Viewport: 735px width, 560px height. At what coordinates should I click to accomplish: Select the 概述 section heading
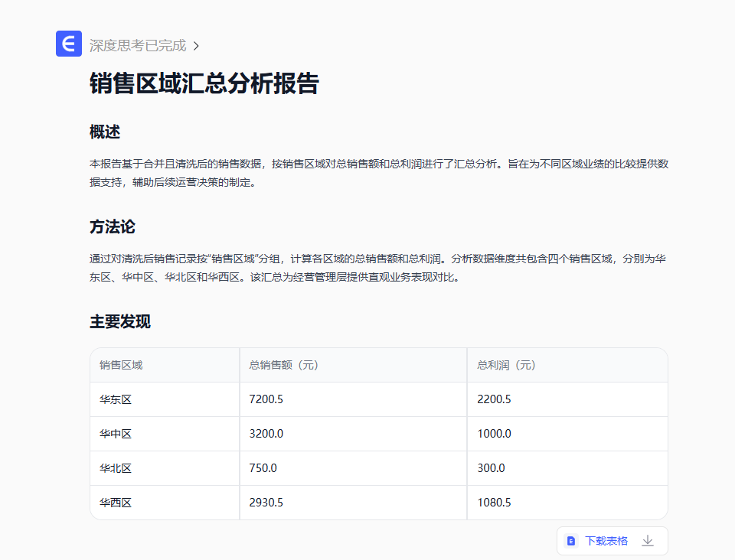[x=105, y=132]
